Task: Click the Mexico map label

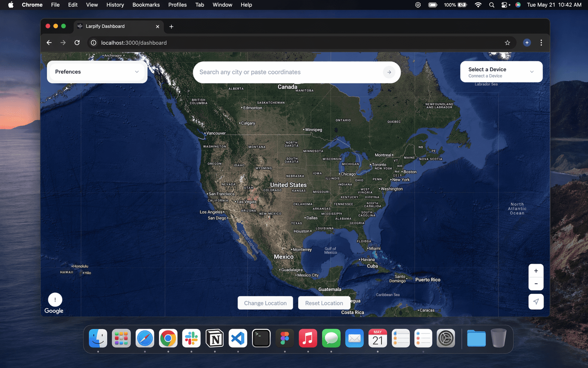Action: [284, 257]
